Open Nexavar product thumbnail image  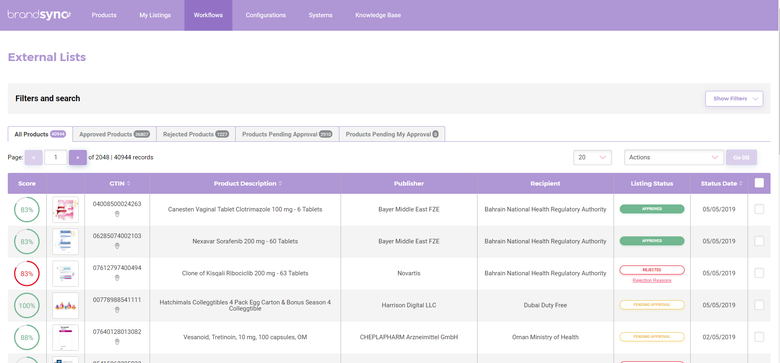(x=66, y=241)
